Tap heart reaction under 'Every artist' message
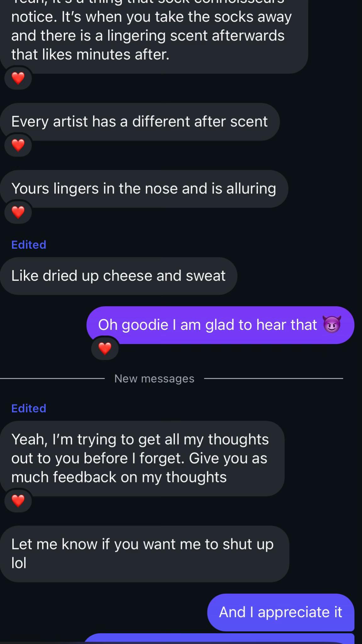Viewport: 362px width, 644px height. (18, 145)
